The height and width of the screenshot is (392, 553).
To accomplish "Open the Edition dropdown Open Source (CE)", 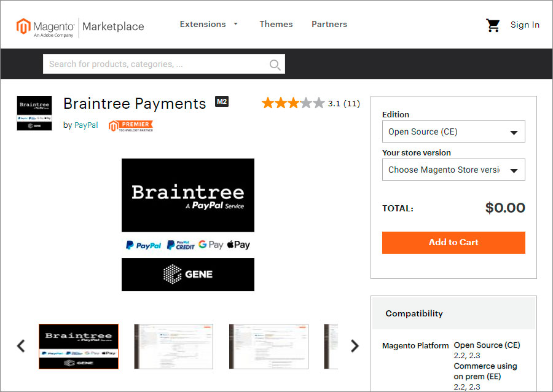I will [x=453, y=131].
